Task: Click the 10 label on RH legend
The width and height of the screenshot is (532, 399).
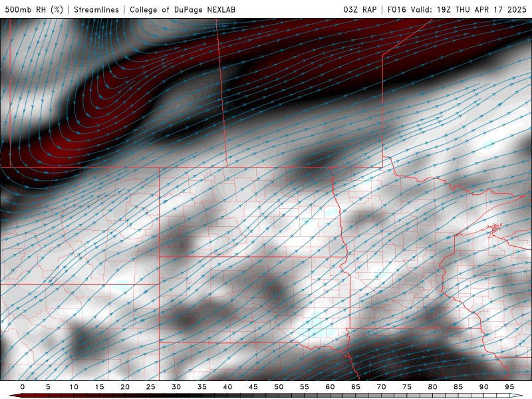Action: click(x=74, y=387)
